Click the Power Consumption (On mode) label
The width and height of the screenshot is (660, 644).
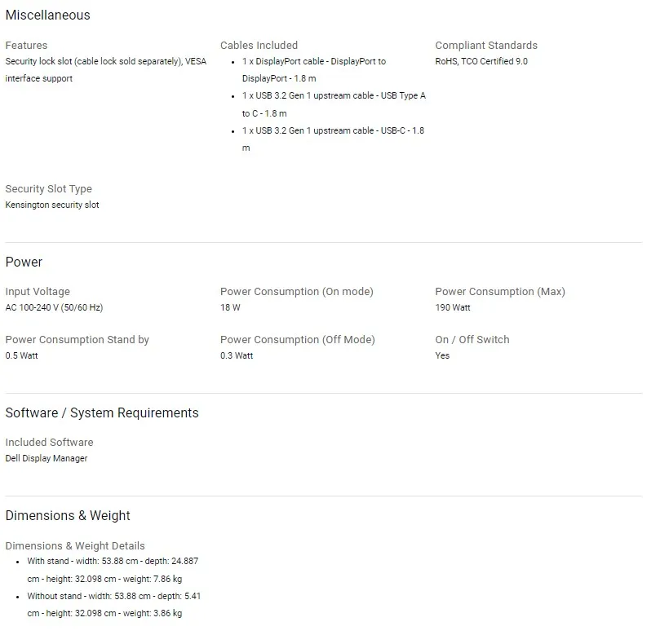point(296,292)
